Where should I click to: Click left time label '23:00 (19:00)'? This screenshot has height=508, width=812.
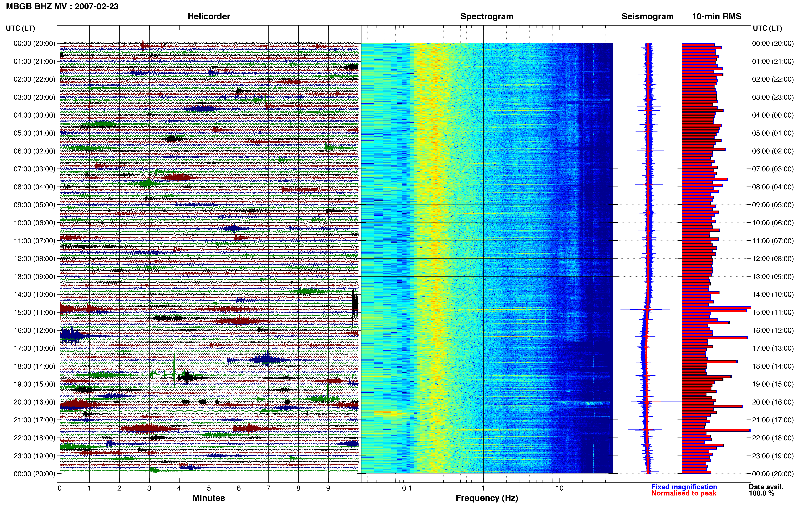(34, 456)
